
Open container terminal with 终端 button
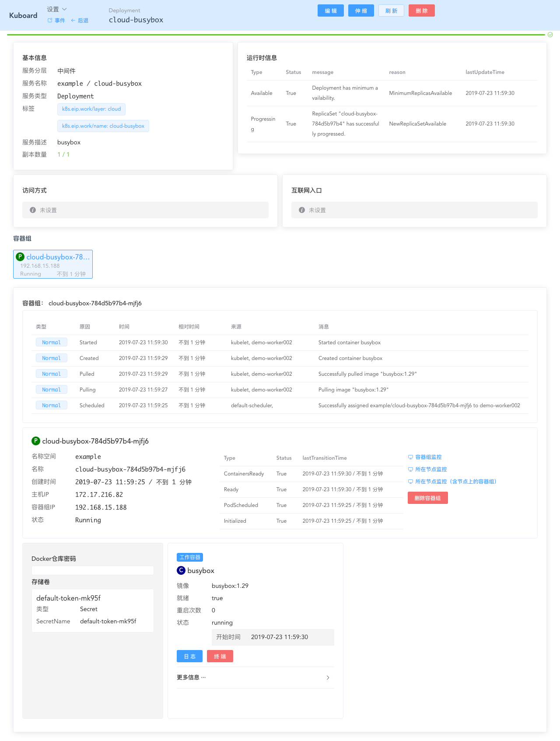(x=220, y=656)
